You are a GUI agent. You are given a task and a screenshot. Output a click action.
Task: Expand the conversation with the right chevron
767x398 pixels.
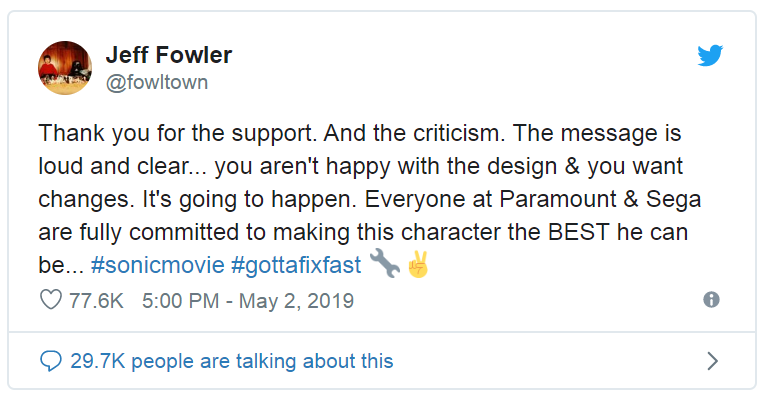point(713,361)
